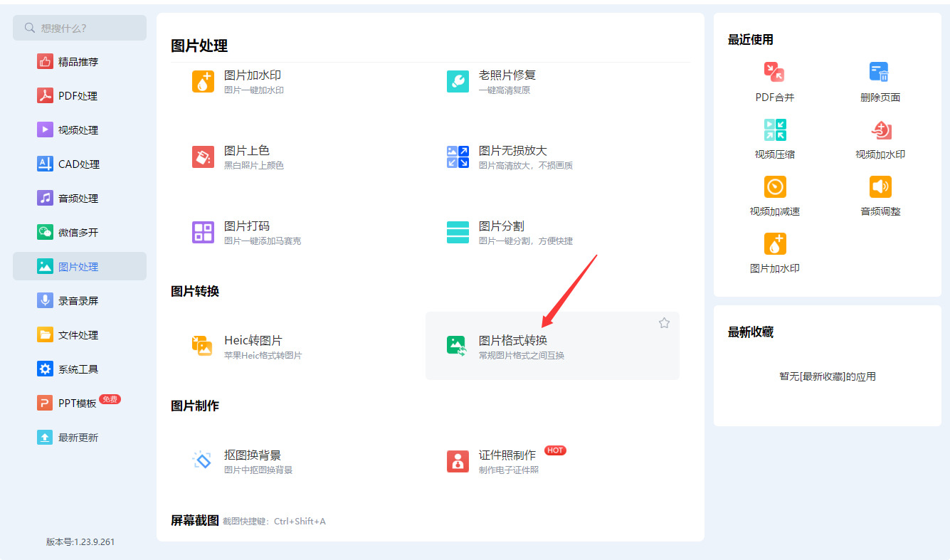Launch the 老照片修复 photo restore icon
This screenshot has height=560, width=950.
point(458,82)
